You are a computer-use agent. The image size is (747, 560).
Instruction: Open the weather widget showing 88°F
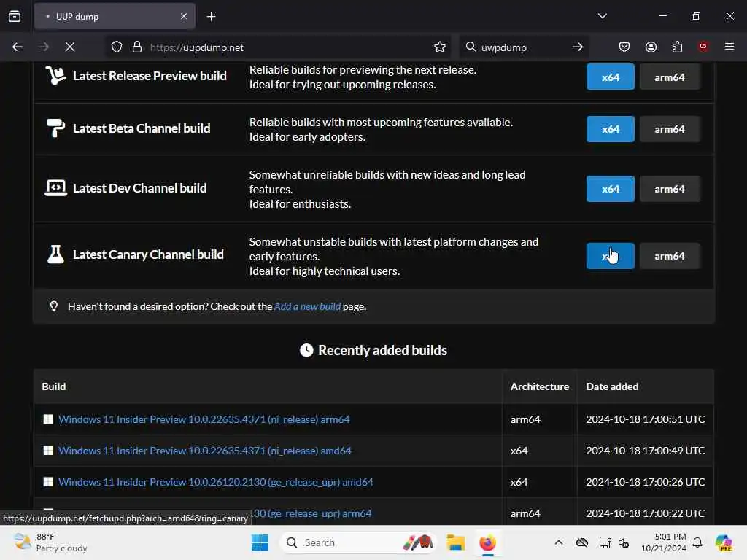(50, 542)
